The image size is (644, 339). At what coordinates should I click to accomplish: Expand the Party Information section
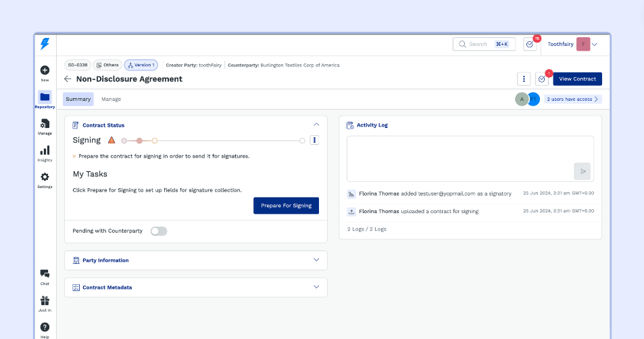coord(316,260)
